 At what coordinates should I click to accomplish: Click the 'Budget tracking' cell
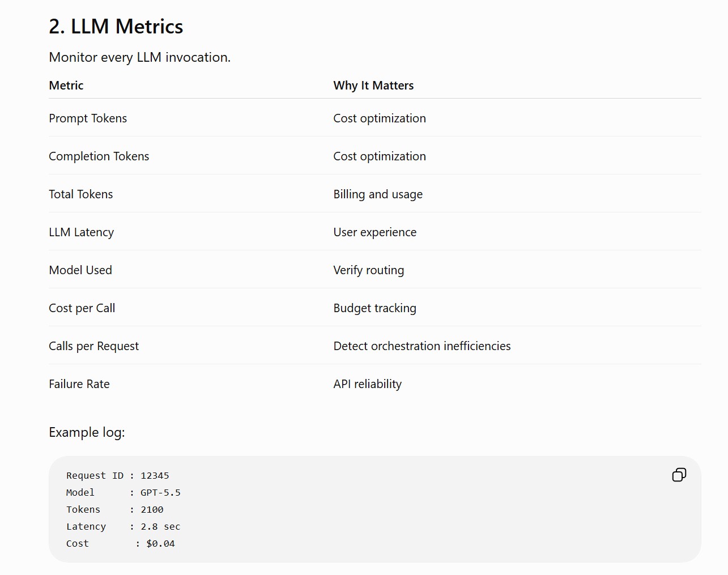pyautogui.click(x=375, y=308)
